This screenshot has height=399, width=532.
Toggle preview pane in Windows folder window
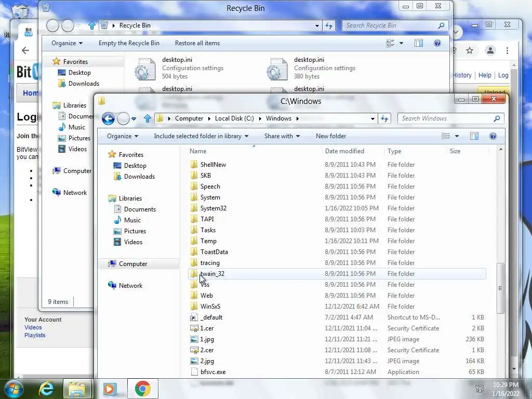point(474,136)
